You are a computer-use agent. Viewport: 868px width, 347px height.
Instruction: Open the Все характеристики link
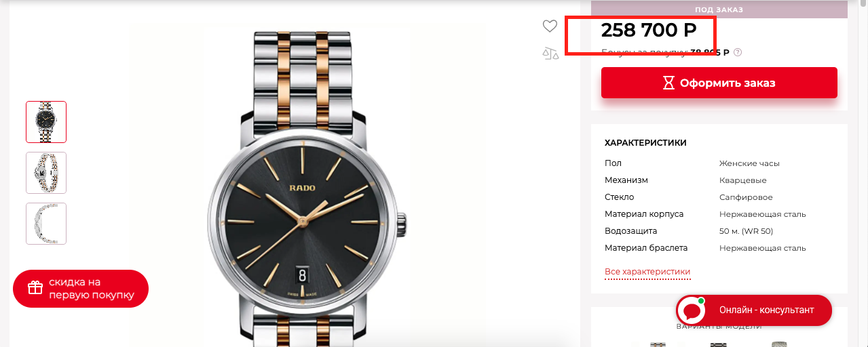647,272
